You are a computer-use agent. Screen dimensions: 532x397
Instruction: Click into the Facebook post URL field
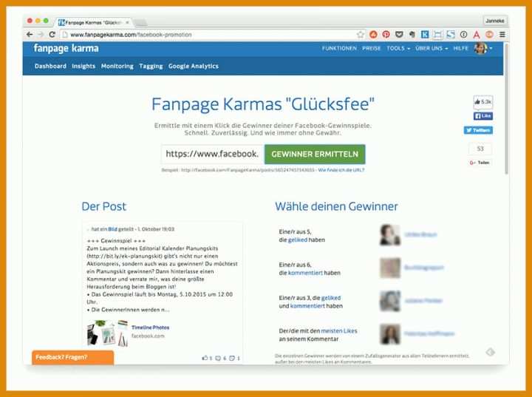pos(213,155)
